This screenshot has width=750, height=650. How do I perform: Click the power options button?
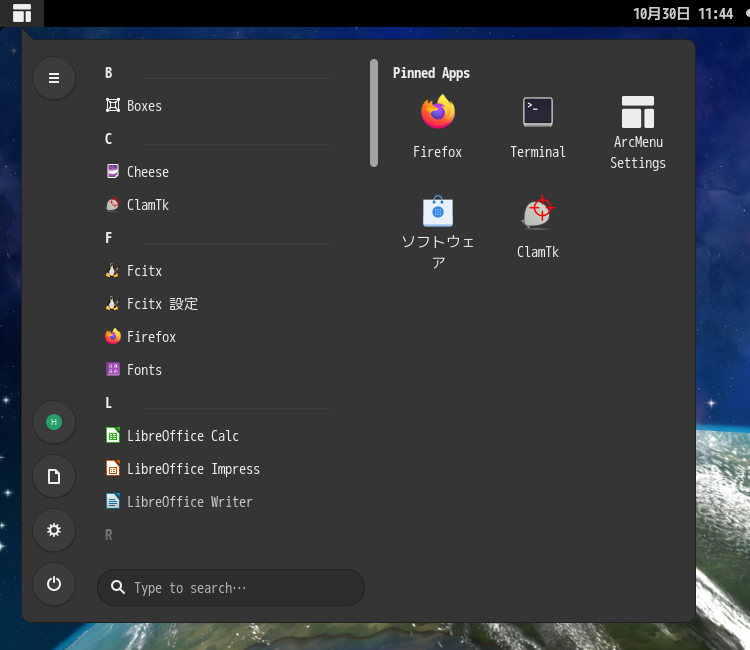pyautogui.click(x=54, y=584)
